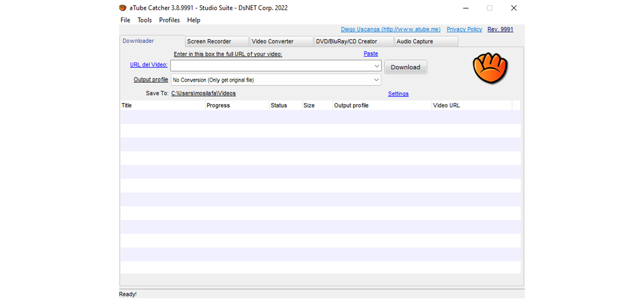This screenshot has height=302, width=644.
Task: Click the Video URL column header
Action: click(472, 105)
